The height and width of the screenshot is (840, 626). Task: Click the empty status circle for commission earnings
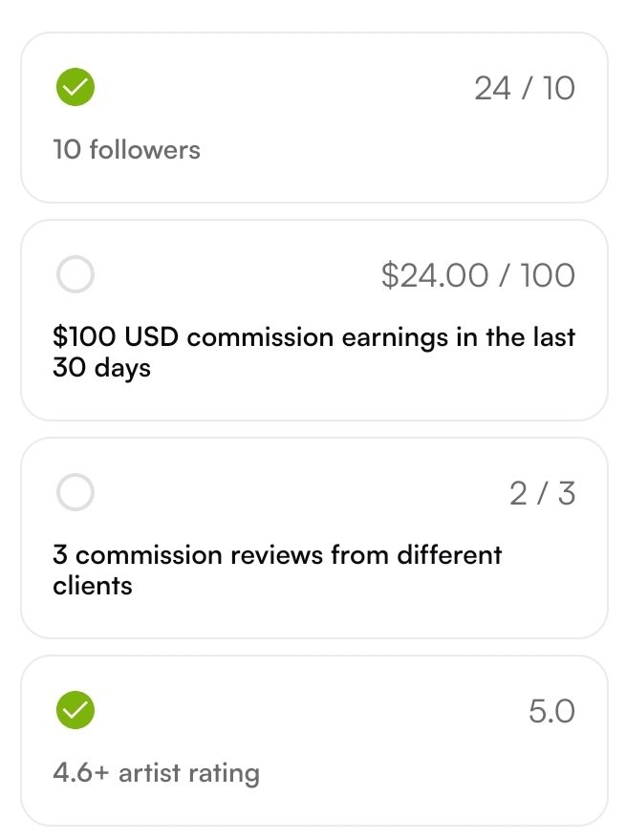pyautogui.click(x=76, y=274)
